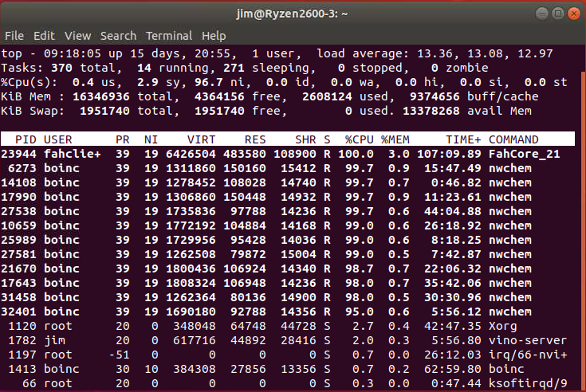
Task: Click the -51 priority value
Action: click(120, 355)
